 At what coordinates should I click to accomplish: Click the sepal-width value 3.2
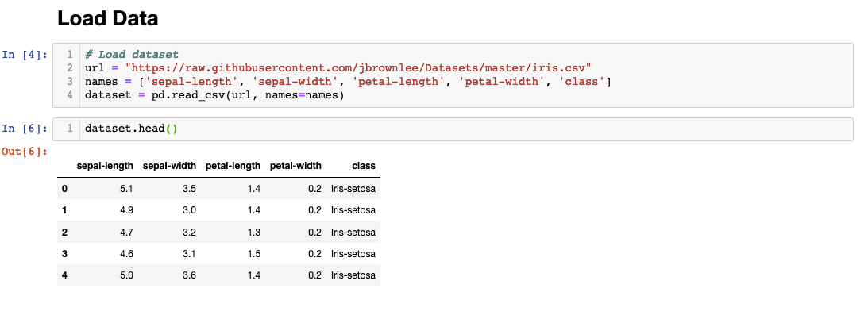pos(189,233)
